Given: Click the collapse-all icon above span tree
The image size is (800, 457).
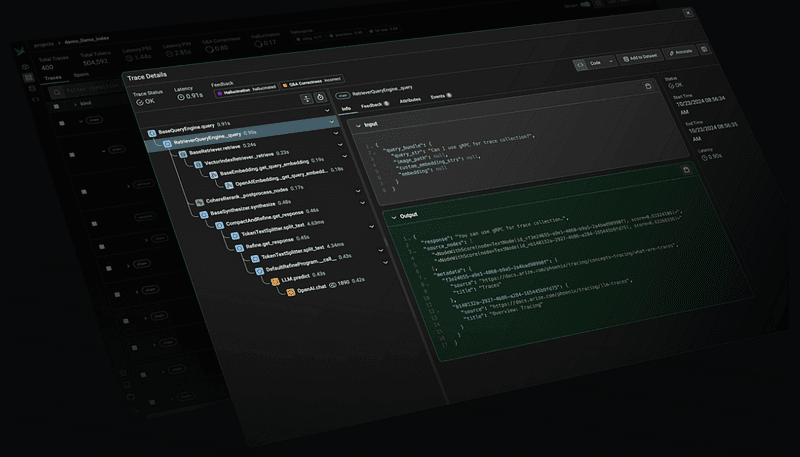Looking at the screenshot, I should [x=305, y=98].
